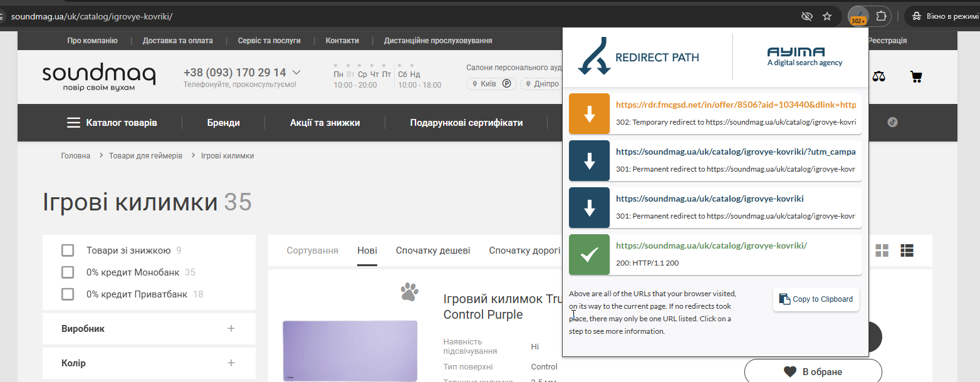Open the Реєстрація link
The width and height of the screenshot is (980, 382).
click(887, 41)
